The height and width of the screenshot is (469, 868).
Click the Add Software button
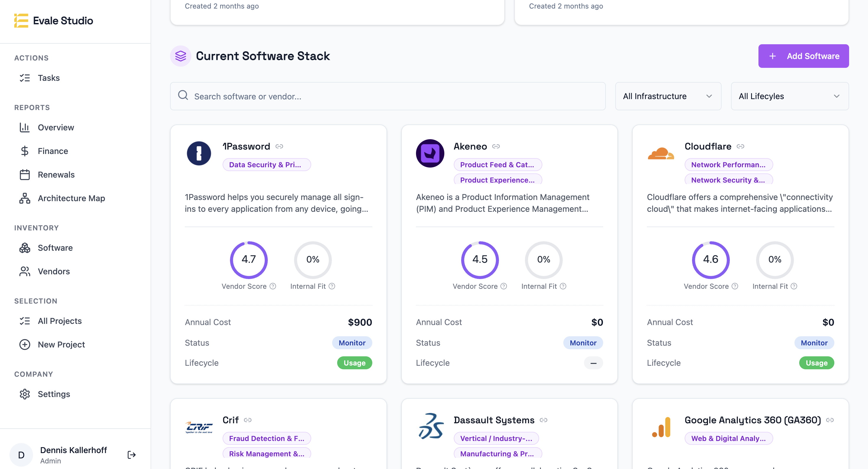click(803, 56)
